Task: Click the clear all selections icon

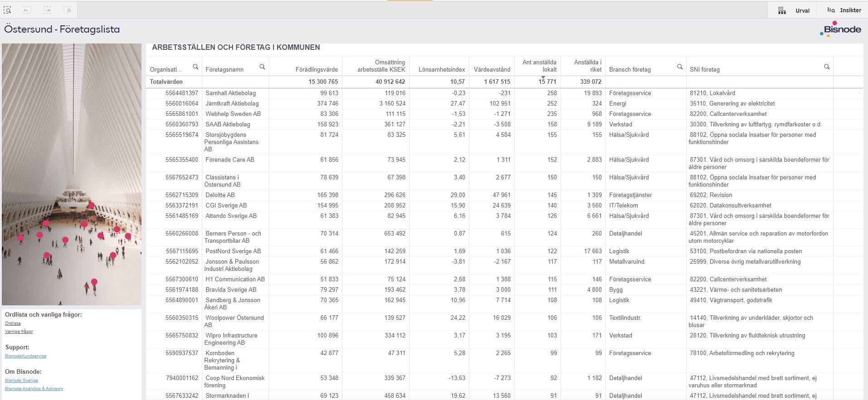Action: click(67, 10)
